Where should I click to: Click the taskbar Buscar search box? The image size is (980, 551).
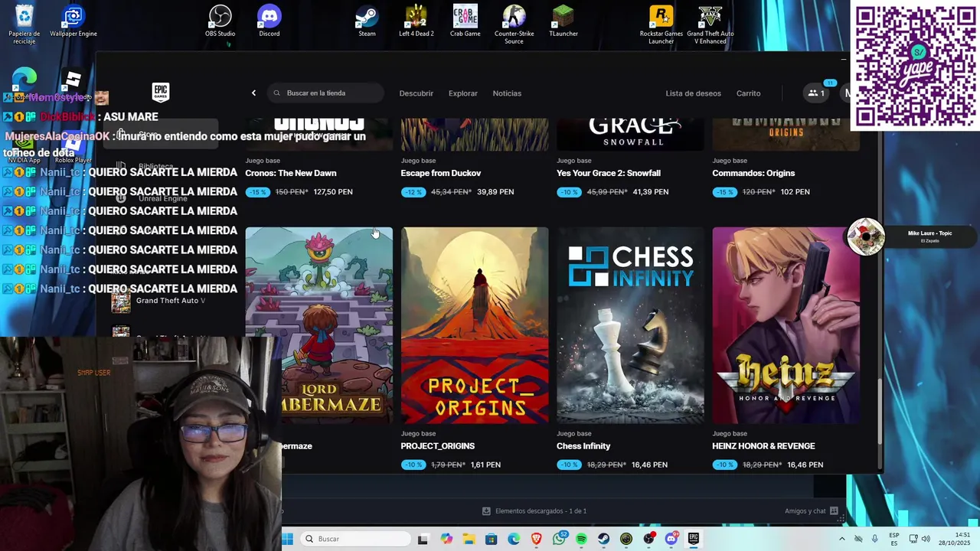[354, 539]
